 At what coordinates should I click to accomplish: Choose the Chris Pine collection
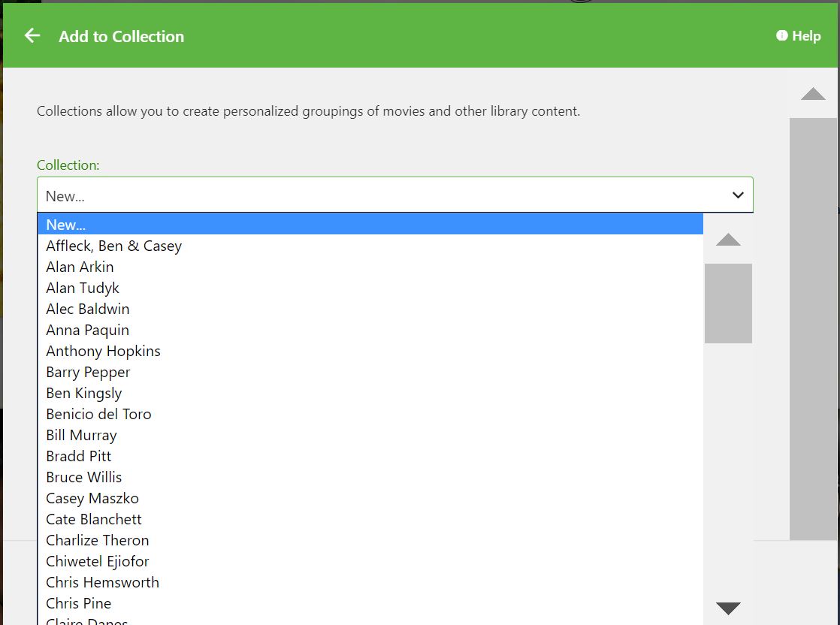point(79,603)
